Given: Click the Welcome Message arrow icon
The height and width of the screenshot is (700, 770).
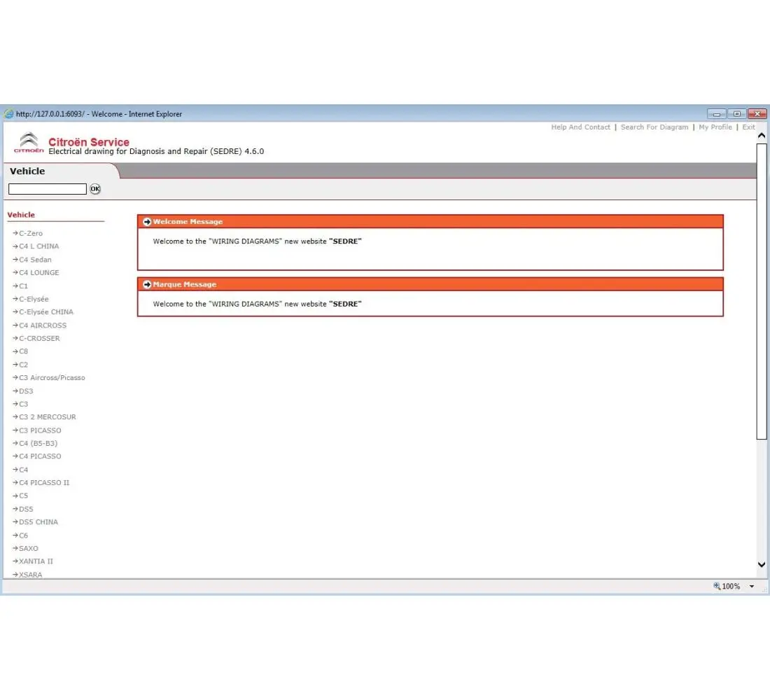Looking at the screenshot, I should (x=147, y=221).
